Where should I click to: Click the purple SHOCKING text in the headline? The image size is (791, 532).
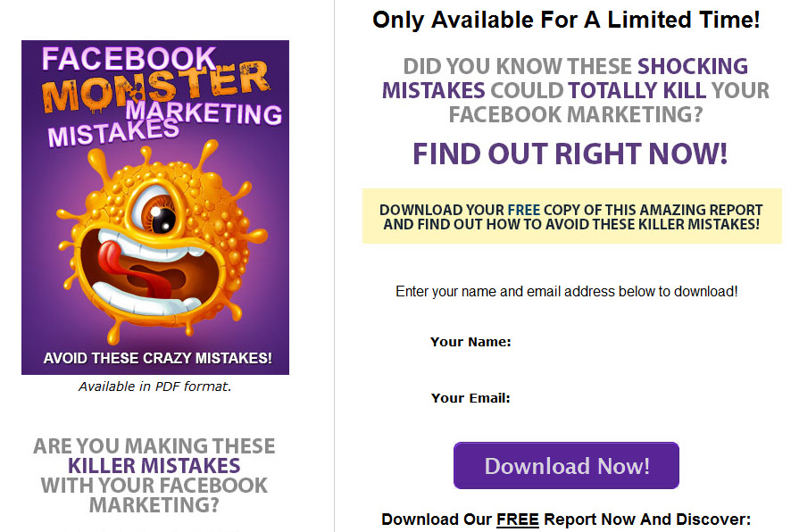pyautogui.click(x=693, y=67)
